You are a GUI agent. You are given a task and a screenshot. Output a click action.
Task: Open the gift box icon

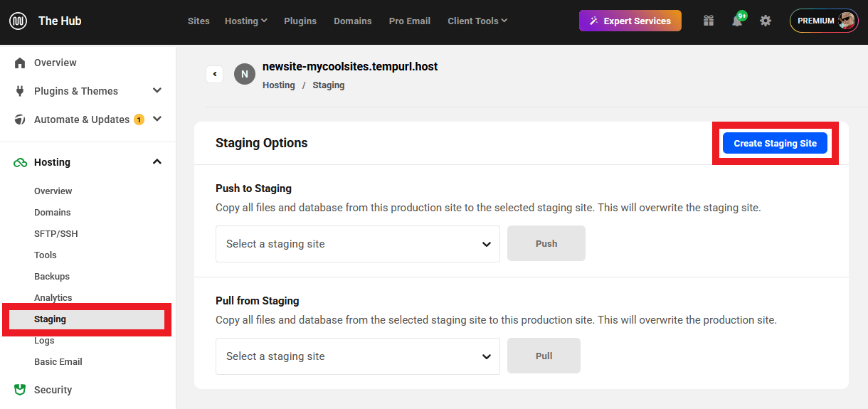[x=709, y=21]
